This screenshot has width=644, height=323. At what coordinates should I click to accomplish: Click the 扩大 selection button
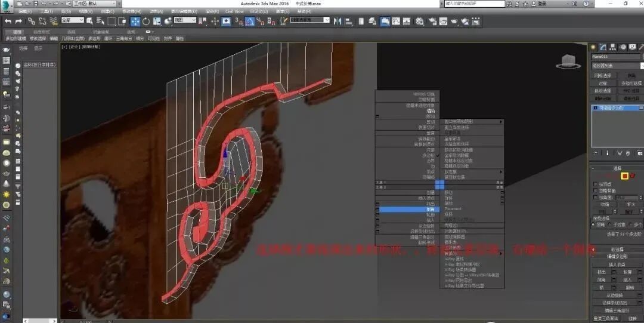point(631,205)
